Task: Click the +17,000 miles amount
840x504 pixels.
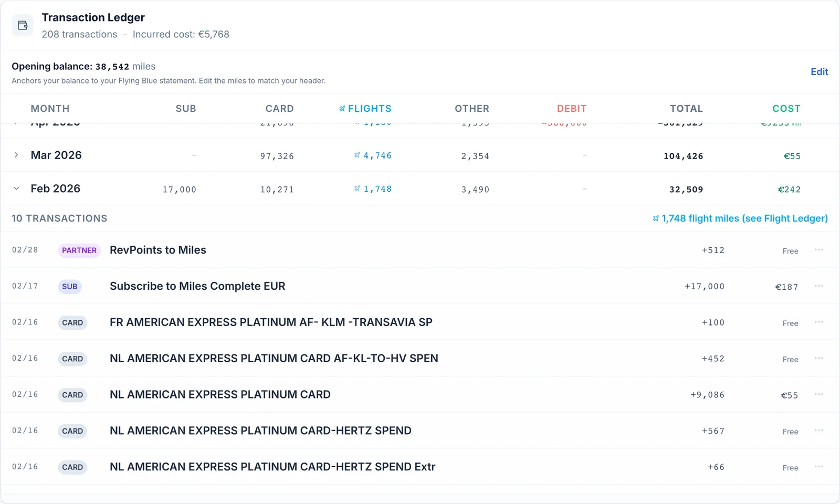Action: pos(704,287)
